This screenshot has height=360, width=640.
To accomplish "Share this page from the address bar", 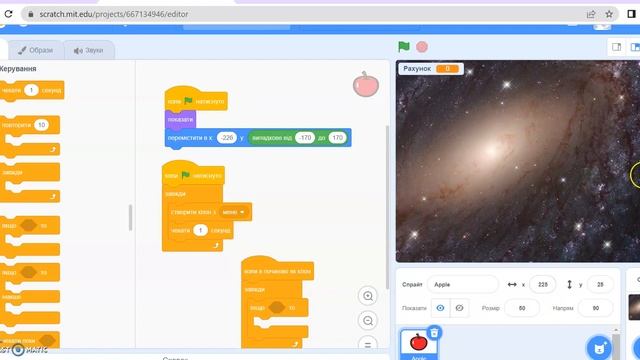I will (x=591, y=14).
